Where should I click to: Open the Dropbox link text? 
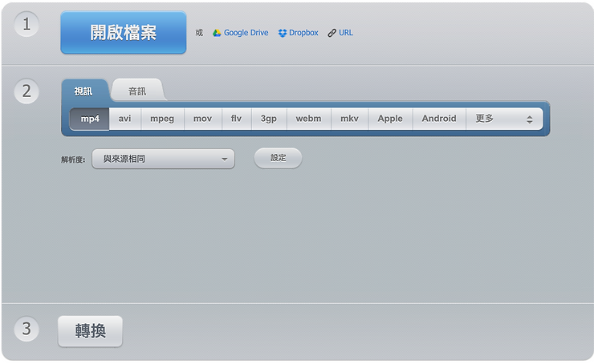(303, 33)
